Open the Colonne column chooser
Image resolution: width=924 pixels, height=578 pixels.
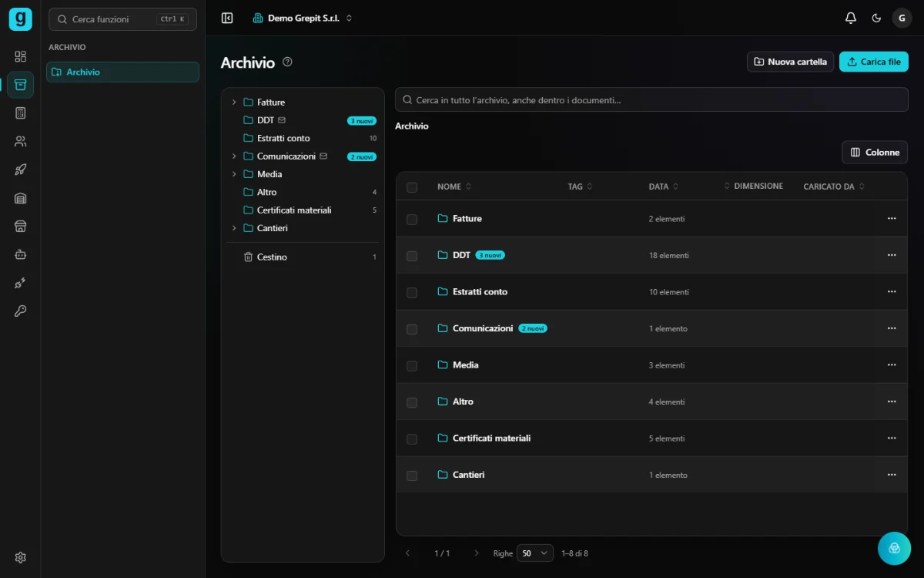875,153
